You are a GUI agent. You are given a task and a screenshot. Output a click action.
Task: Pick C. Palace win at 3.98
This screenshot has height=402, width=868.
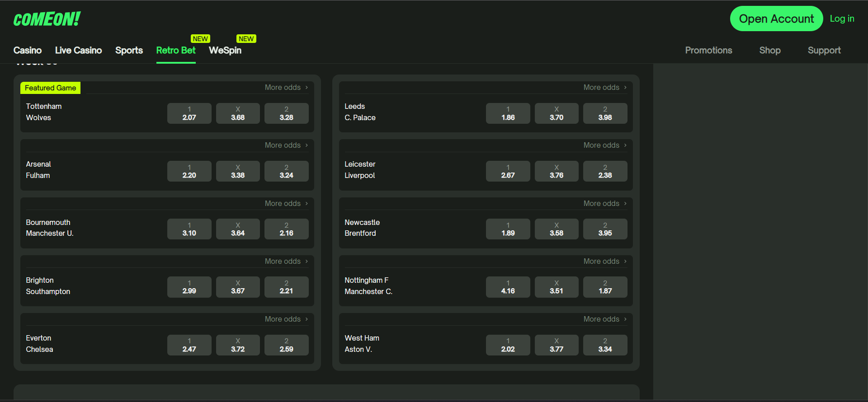pos(605,113)
